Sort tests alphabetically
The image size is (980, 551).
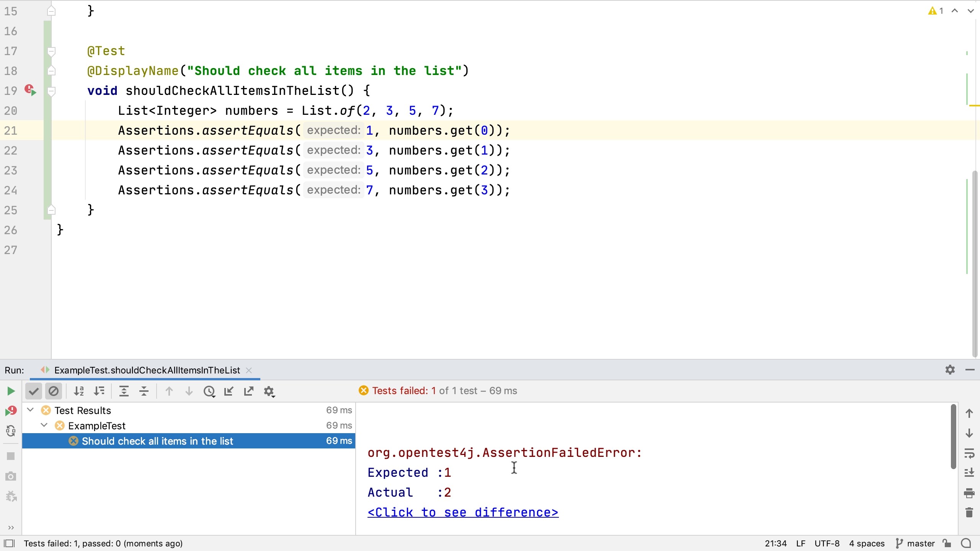79,391
